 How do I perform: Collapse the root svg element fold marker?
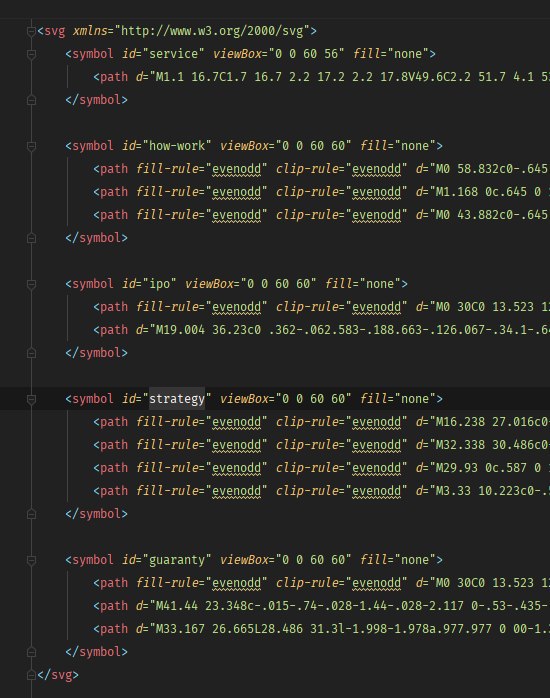pyautogui.click(x=31, y=31)
